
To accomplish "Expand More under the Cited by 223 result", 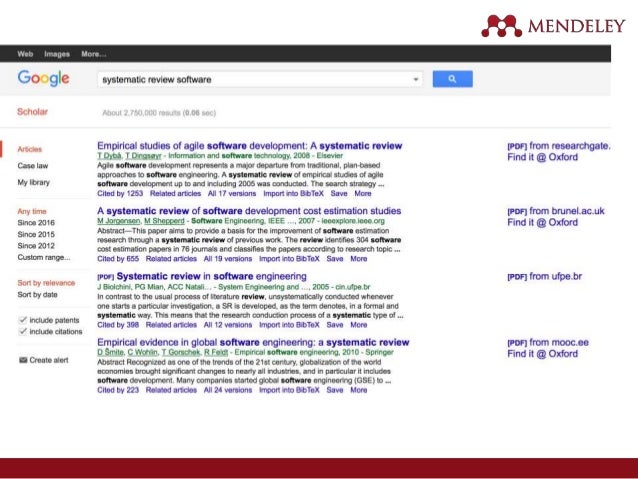I will coord(359,390).
